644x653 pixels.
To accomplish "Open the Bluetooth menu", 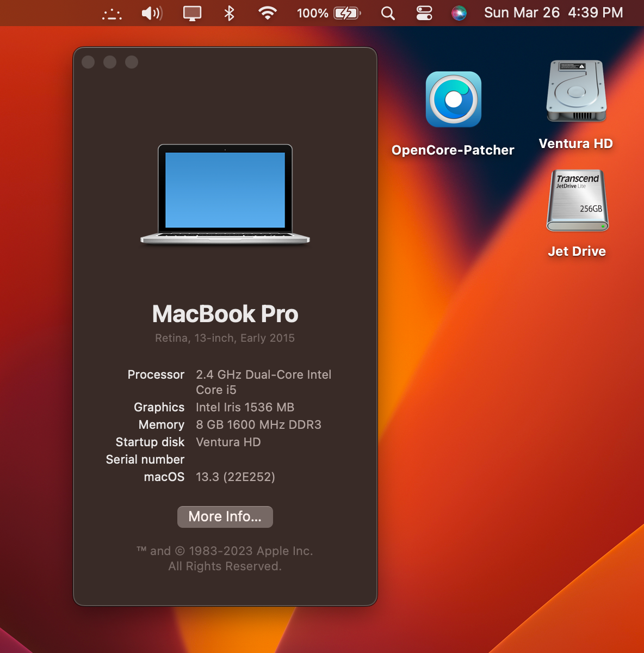I will pos(229,13).
